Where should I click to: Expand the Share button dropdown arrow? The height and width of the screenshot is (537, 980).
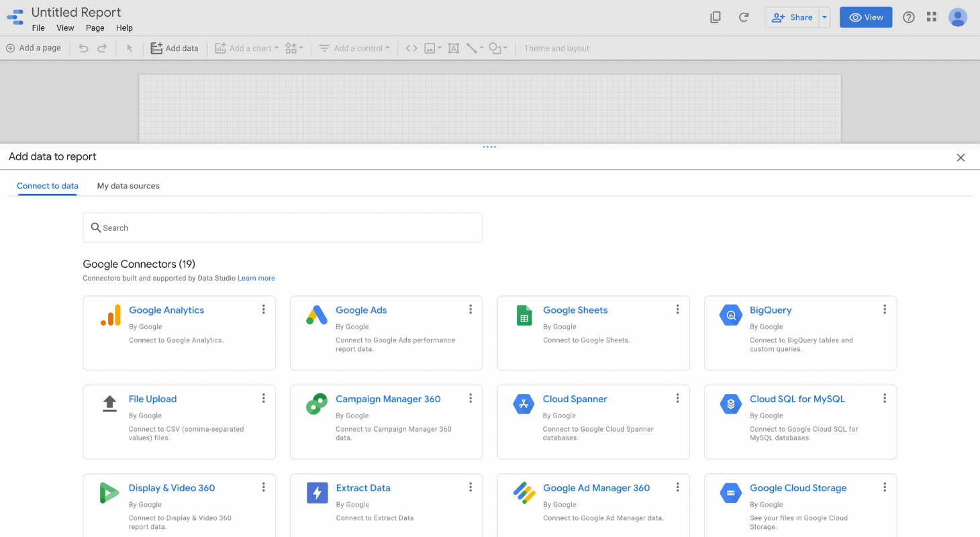coord(824,17)
